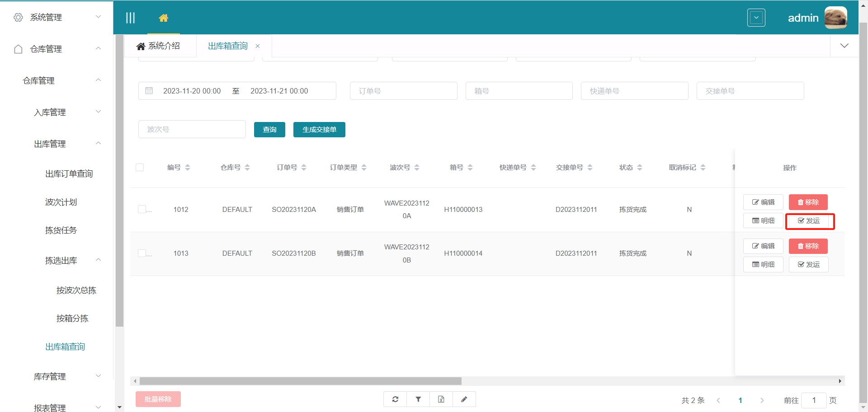Open the calendar icon in the date range field

coord(149,90)
